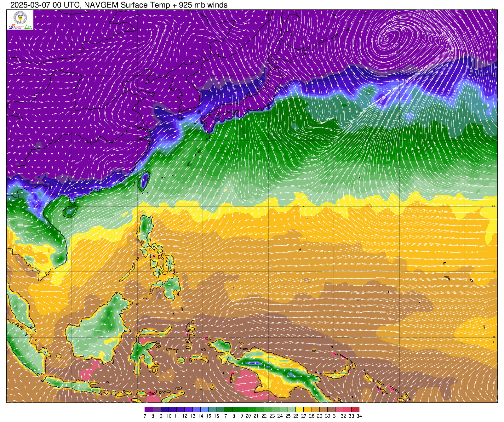This screenshot has width=504, height=422.
Task: Click the Severe Storm Lab logo text
Action: (x=20, y=27)
